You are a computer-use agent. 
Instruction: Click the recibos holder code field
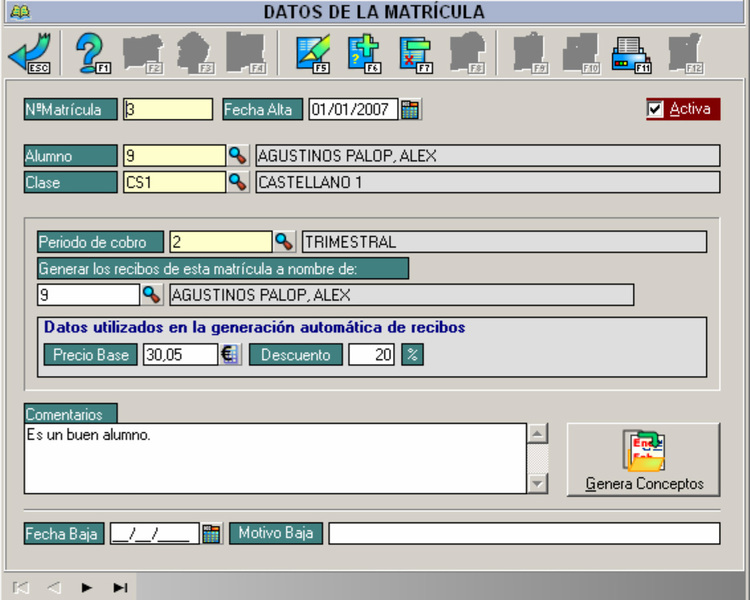pos(88,295)
